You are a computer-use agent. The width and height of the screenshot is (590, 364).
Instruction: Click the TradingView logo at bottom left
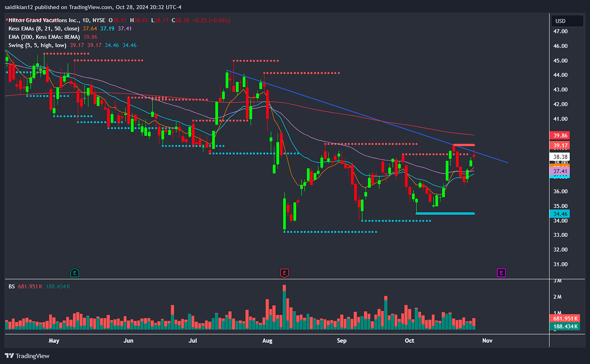[x=27, y=356]
